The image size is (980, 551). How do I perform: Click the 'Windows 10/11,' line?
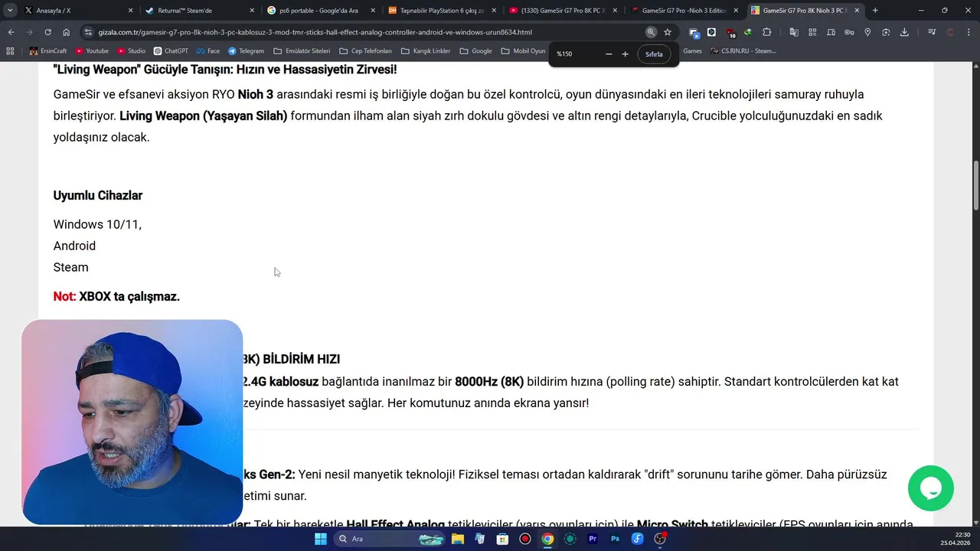97,224
